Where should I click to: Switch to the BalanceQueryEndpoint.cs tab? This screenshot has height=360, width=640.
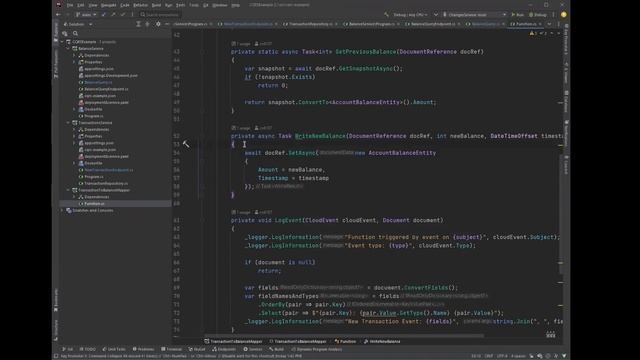click(433, 24)
